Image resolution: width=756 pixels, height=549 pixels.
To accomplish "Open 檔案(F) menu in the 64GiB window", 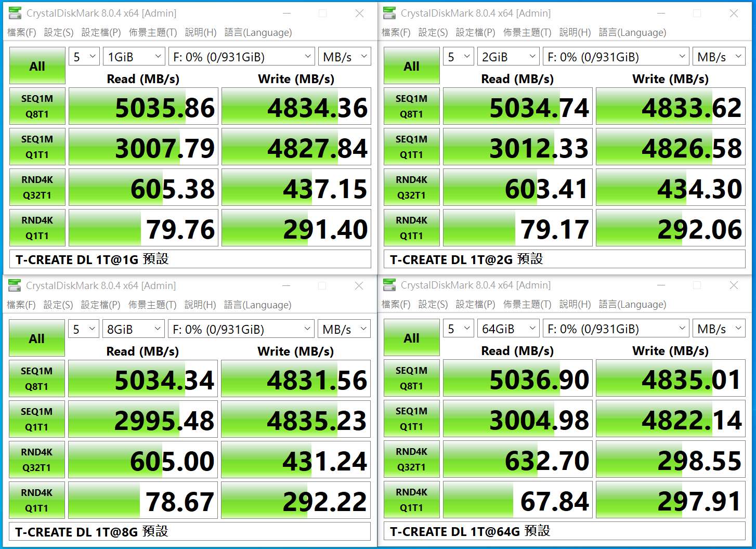I will (396, 304).
